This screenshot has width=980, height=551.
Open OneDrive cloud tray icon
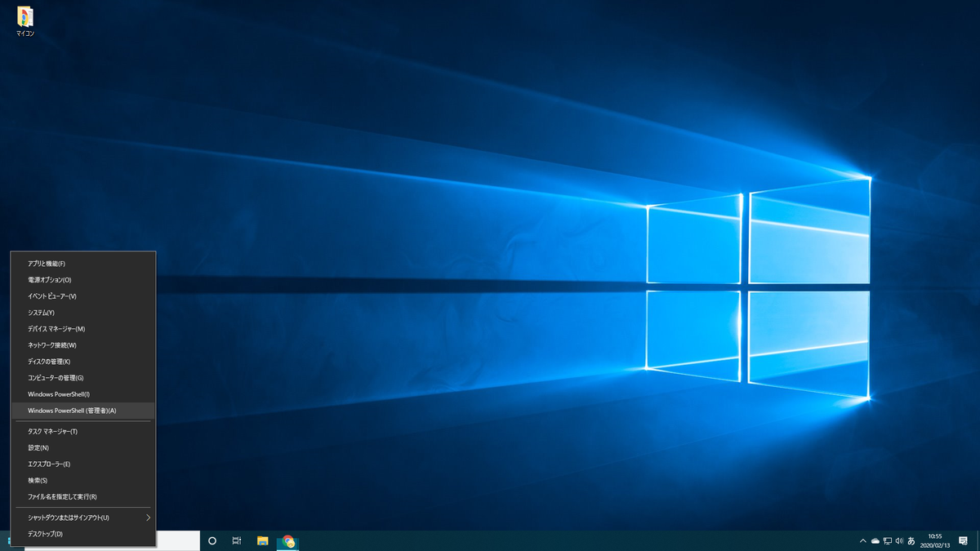tap(875, 540)
